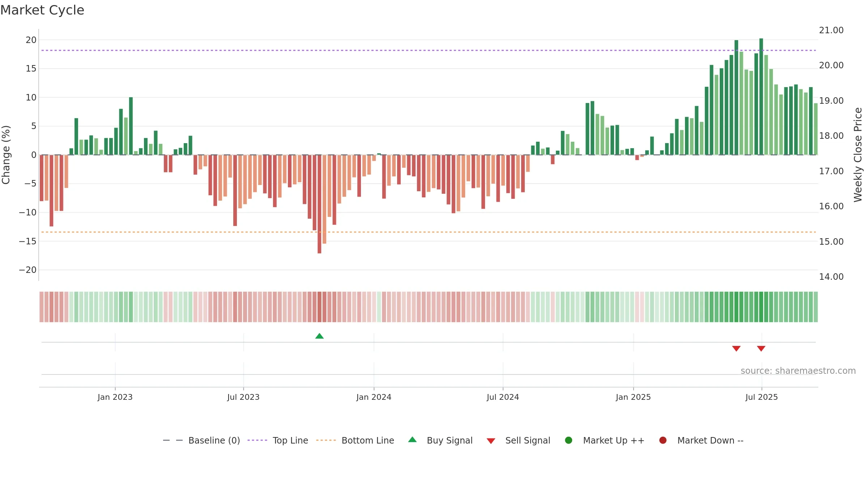This screenshot has width=868, height=488.
Task: Toggle the Bottom Line legend entry
Action: tap(355, 440)
